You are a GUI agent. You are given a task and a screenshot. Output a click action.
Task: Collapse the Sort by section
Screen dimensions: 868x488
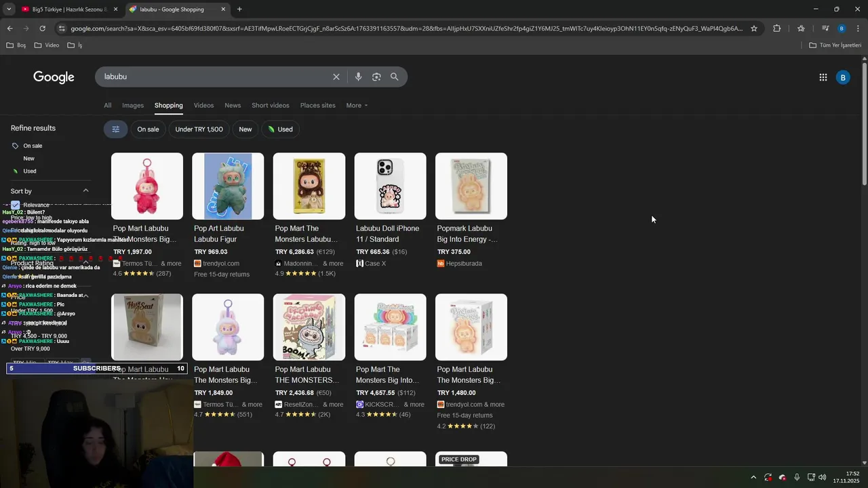(x=85, y=191)
